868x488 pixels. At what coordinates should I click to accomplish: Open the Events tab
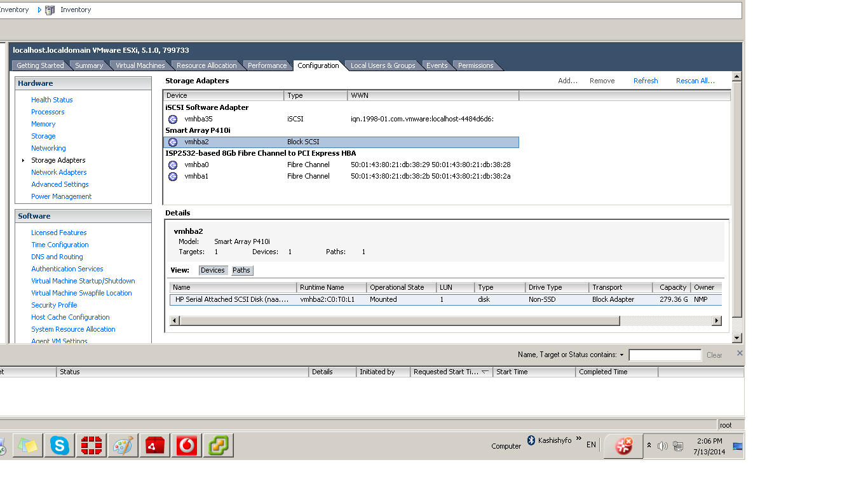[x=437, y=65]
